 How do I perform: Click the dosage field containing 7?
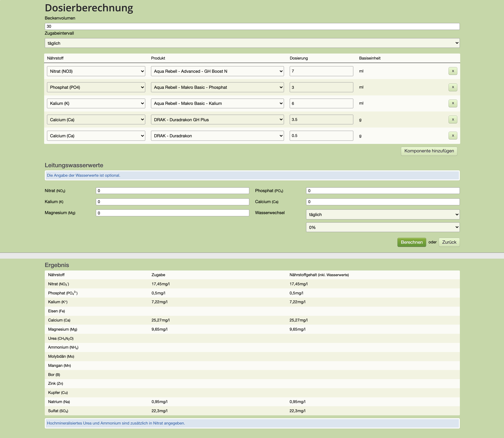[x=321, y=71]
